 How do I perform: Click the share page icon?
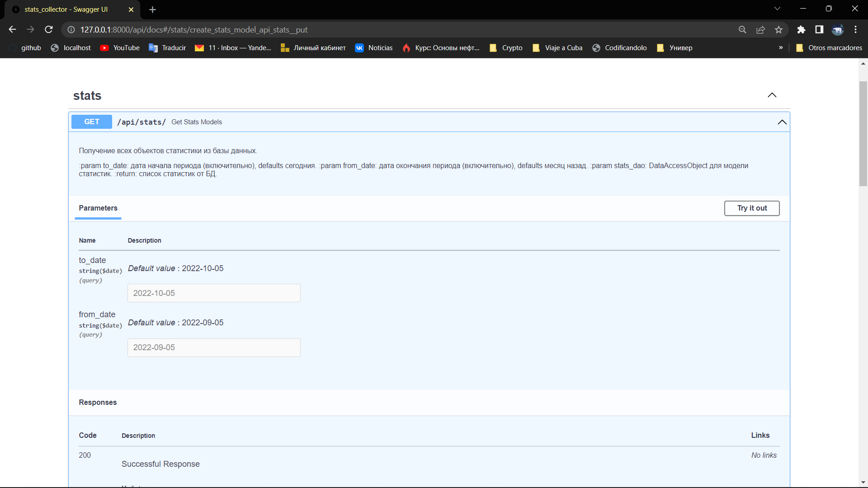tap(760, 29)
